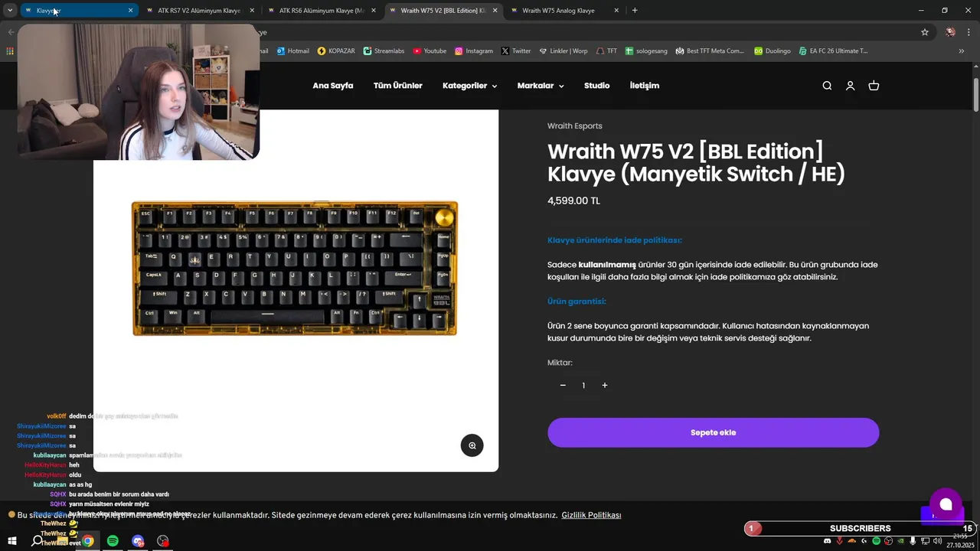Open the purple chat bubble widget
Image resolution: width=980 pixels, height=551 pixels.
click(x=946, y=504)
